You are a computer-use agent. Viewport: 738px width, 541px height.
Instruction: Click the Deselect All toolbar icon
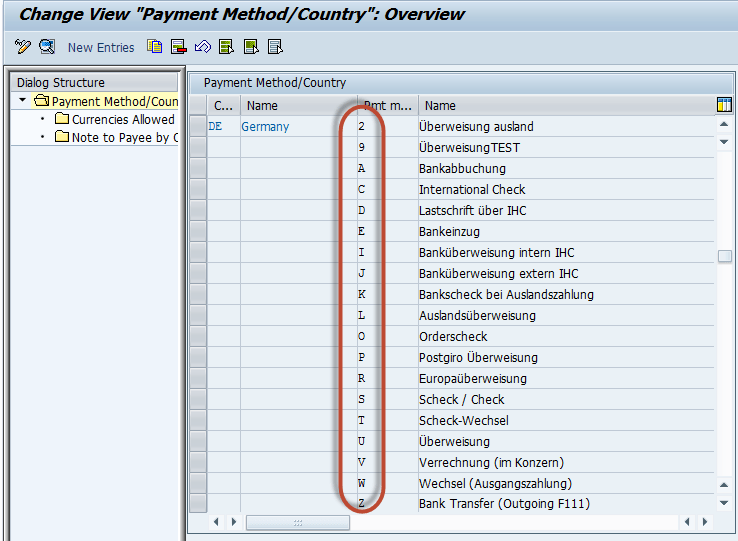point(275,47)
